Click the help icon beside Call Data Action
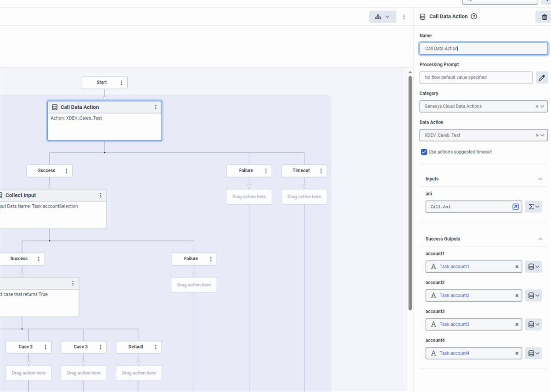551x392 pixels. click(474, 17)
